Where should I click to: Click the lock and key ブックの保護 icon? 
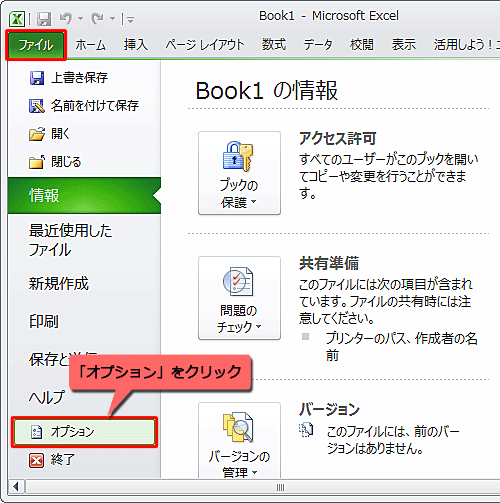click(x=238, y=157)
